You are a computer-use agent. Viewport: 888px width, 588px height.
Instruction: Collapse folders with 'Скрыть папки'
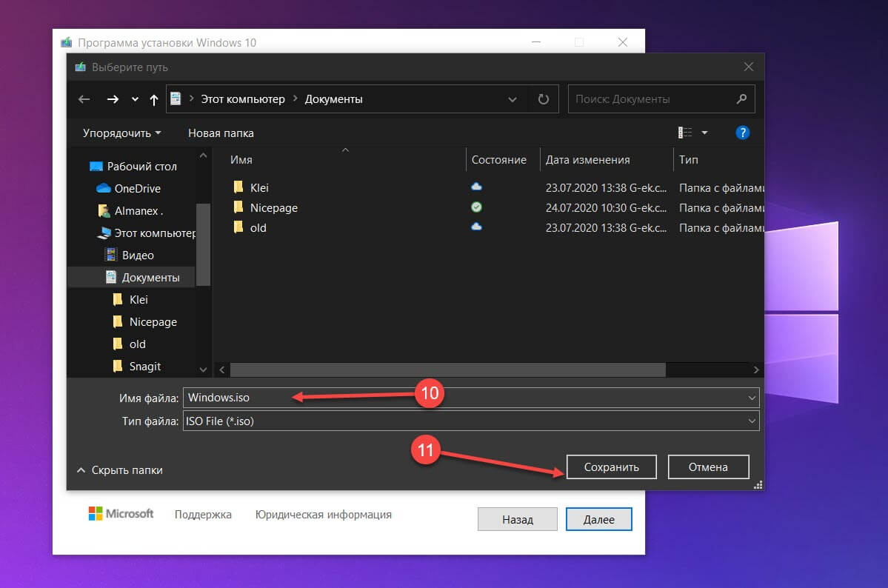120,470
